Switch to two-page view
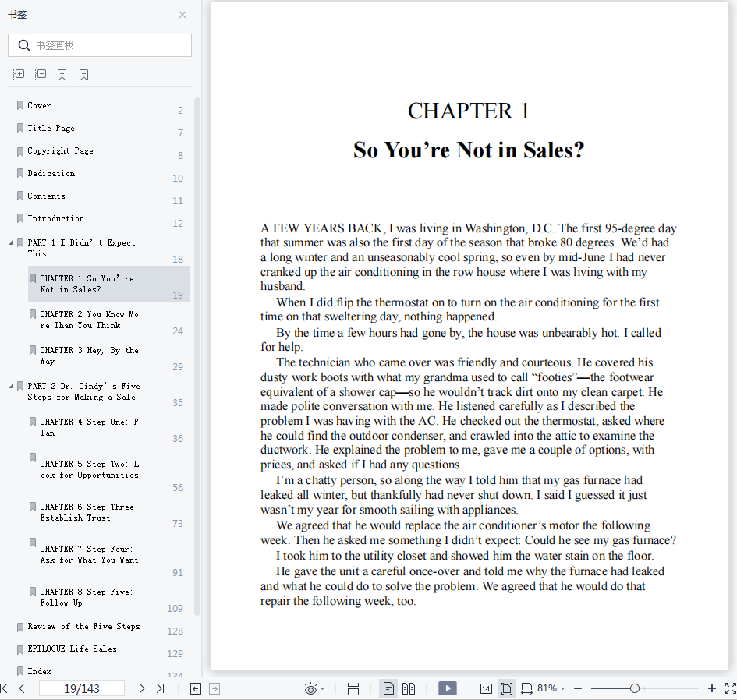The height and width of the screenshot is (700, 737). (409, 689)
